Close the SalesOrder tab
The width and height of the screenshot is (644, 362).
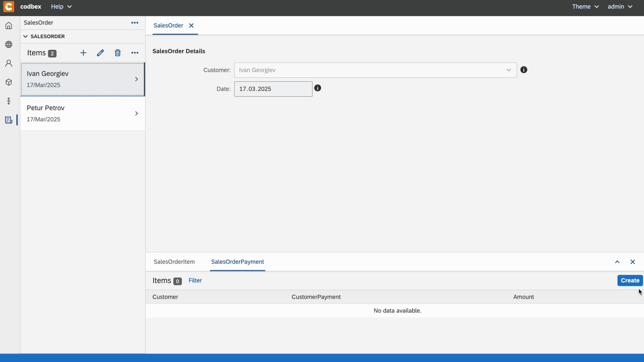[x=191, y=26]
